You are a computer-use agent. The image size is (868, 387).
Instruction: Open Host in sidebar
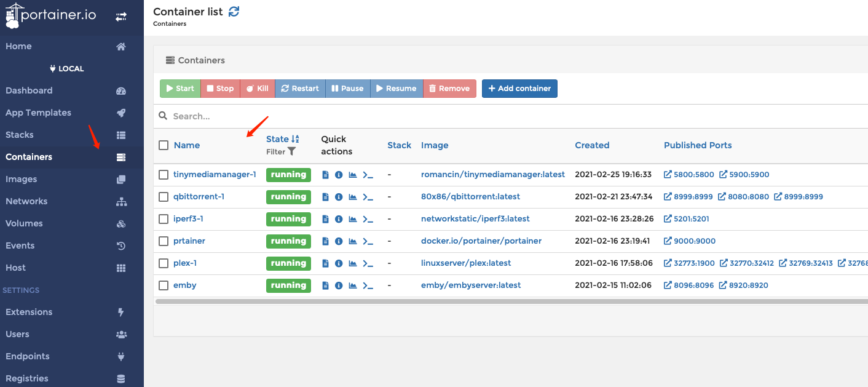point(72,268)
